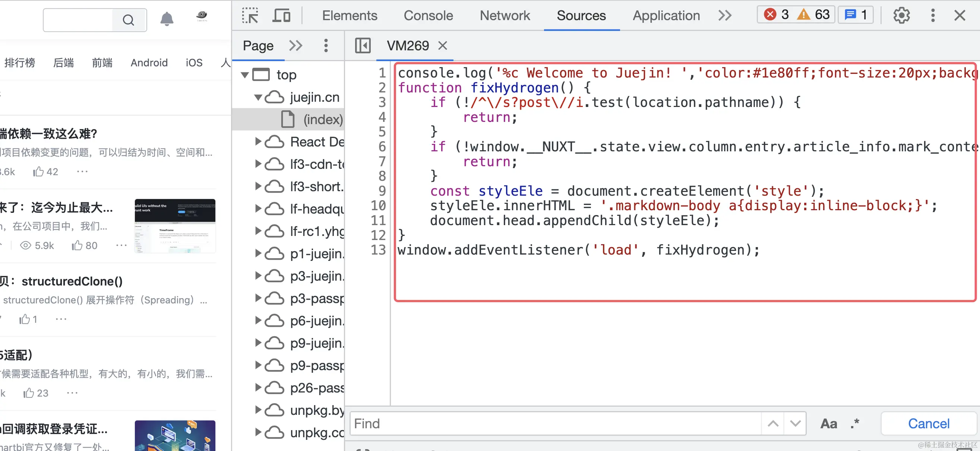Toggle device toolbar emulation icon

(282, 16)
